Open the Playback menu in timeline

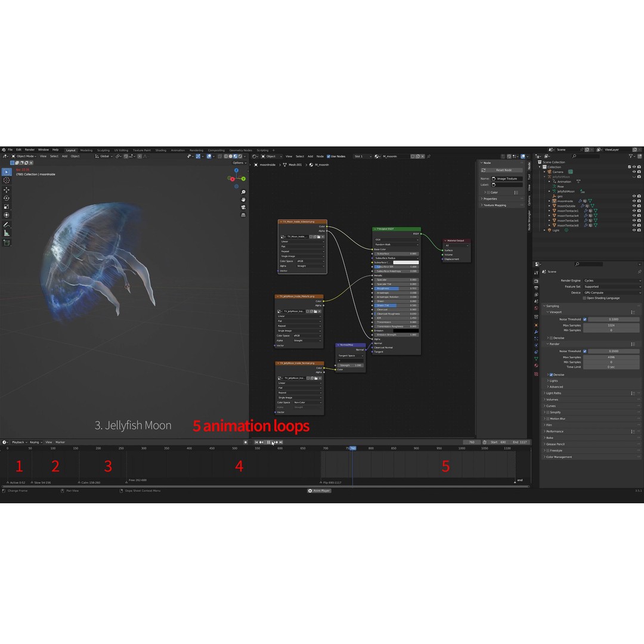click(19, 442)
